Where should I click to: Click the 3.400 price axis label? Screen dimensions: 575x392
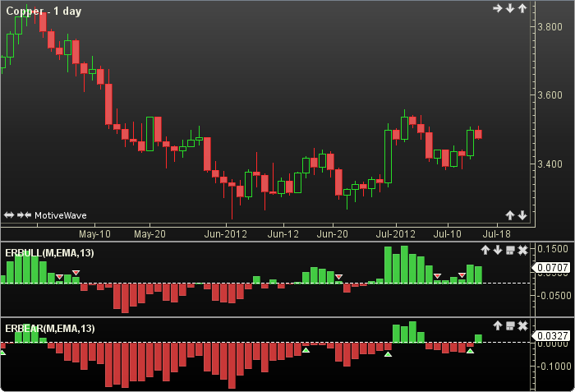point(550,164)
